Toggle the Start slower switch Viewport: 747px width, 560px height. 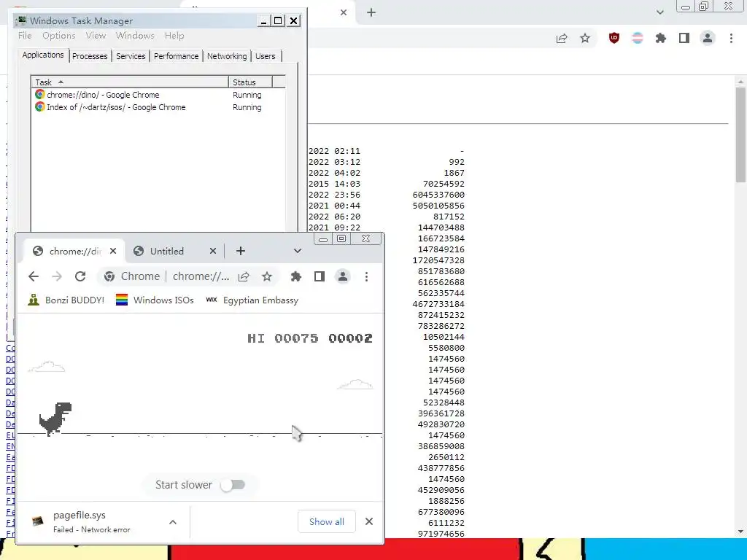233,485
